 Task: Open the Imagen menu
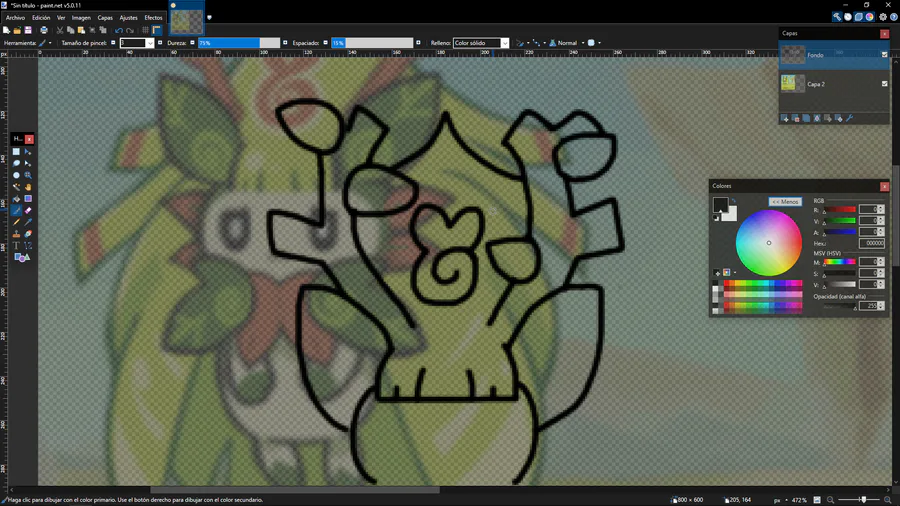tap(81, 18)
